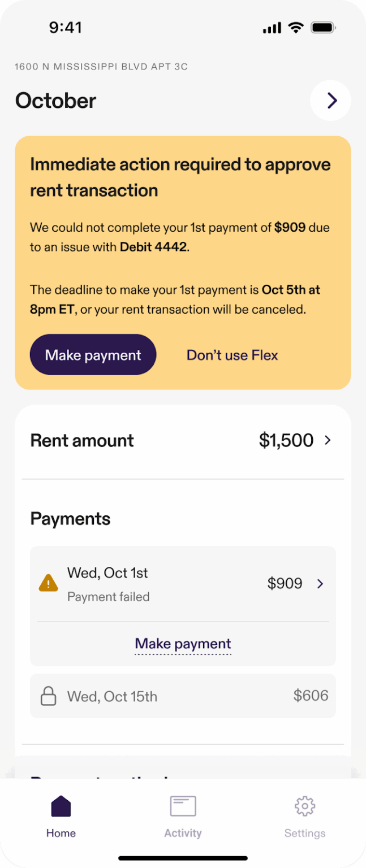Tap the Wi-Fi icon in the status bar

coord(295,27)
